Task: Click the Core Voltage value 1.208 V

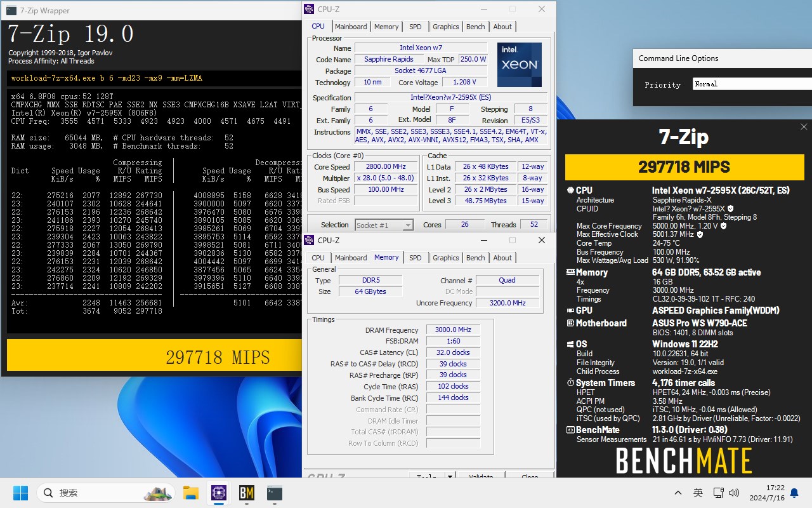Action: tap(464, 82)
